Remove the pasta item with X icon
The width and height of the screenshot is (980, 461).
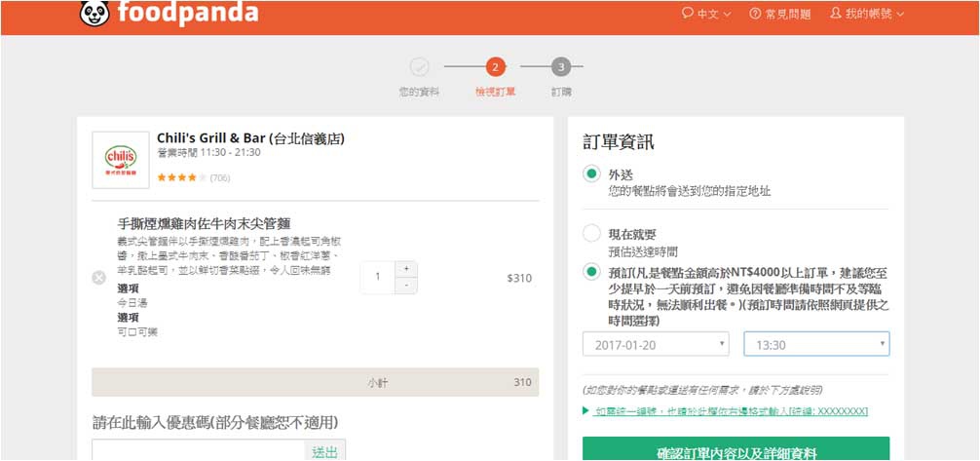coord(98,278)
